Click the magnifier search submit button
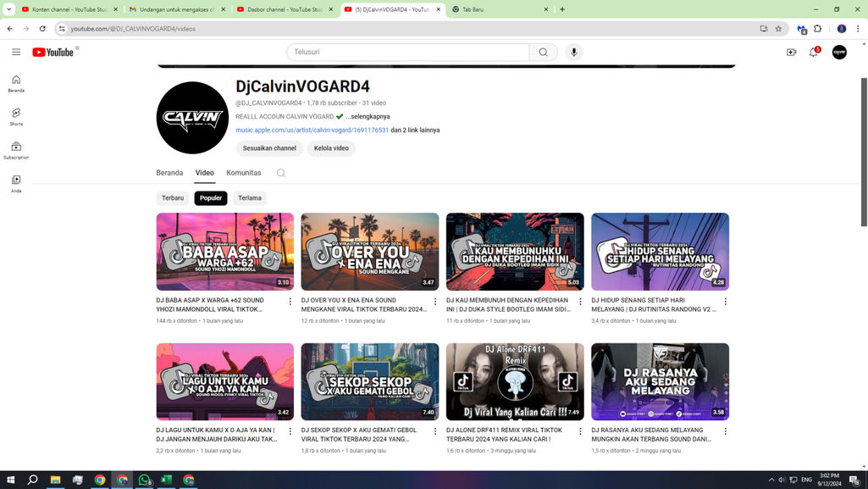This screenshot has height=489, width=868. [x=543, y=52]
